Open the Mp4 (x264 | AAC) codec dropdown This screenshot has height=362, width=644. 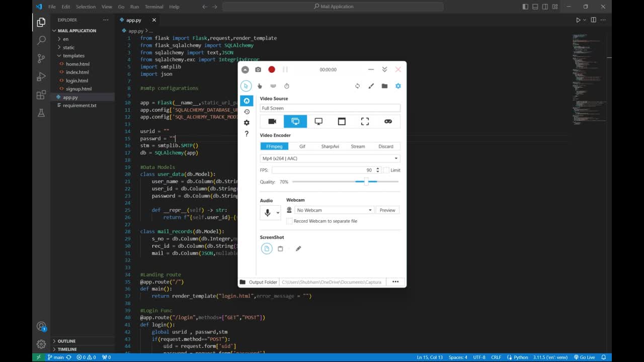point(330,158)
